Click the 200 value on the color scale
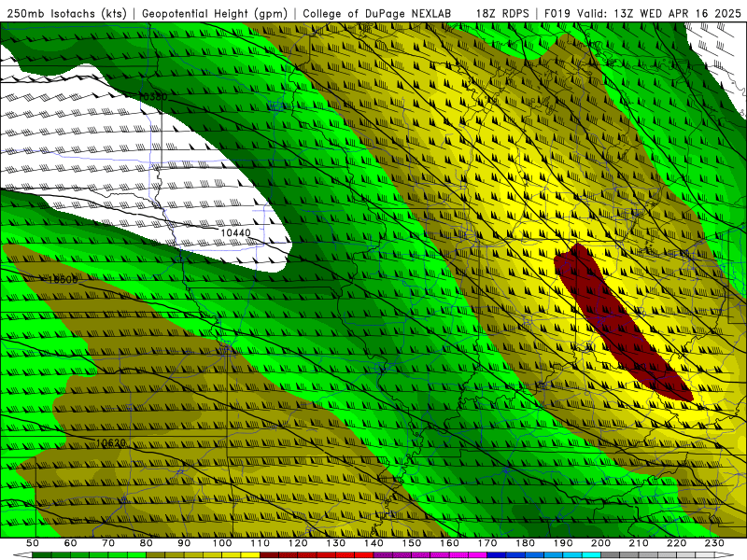 tap(600, 543)
